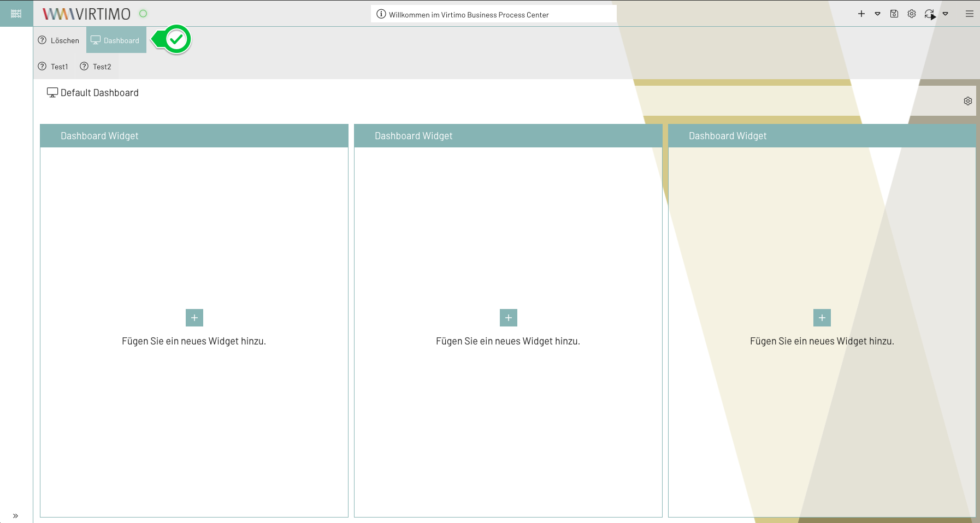Screen dimensions: 980x523
Task: Open the sidebar grid icon top left
Action: (16, 13)
